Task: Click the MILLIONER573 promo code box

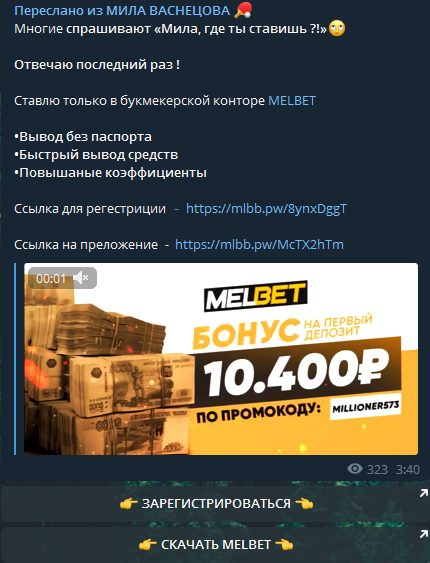Action: point(365,407)
